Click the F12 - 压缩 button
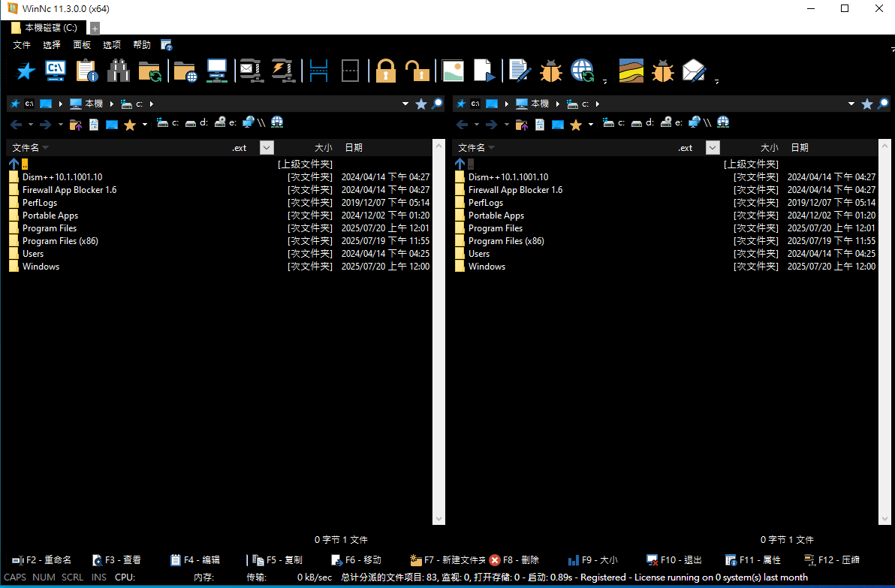 [x=832, y=560]
